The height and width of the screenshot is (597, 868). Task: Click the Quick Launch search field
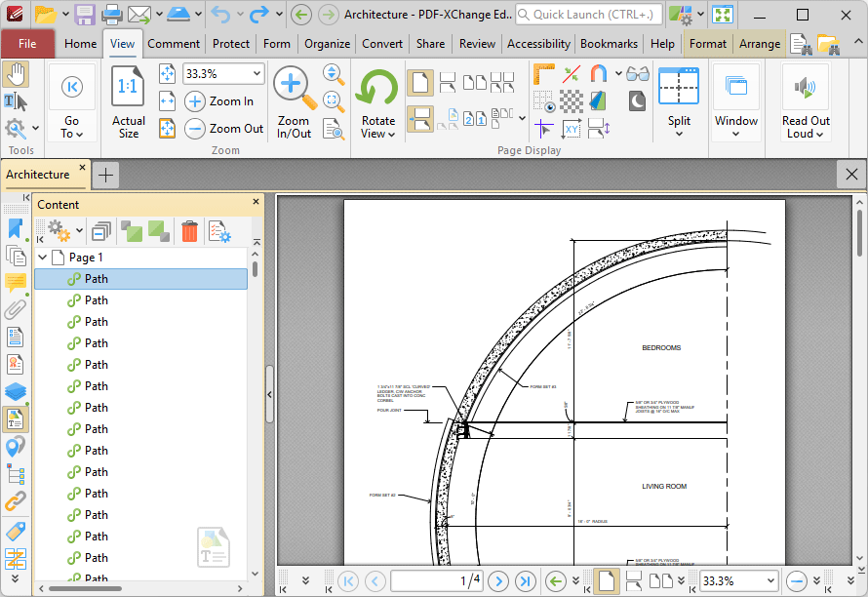(589, 15)
